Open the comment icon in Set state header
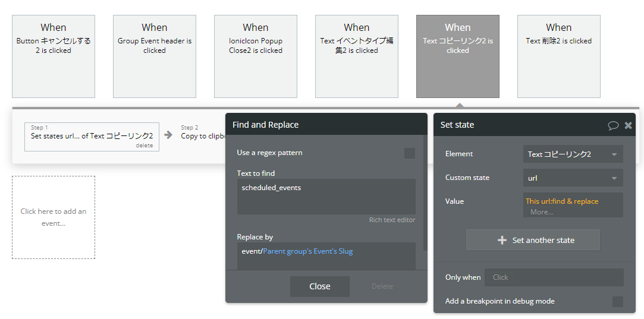Screen dimensions: 644x319 (613, 125)
